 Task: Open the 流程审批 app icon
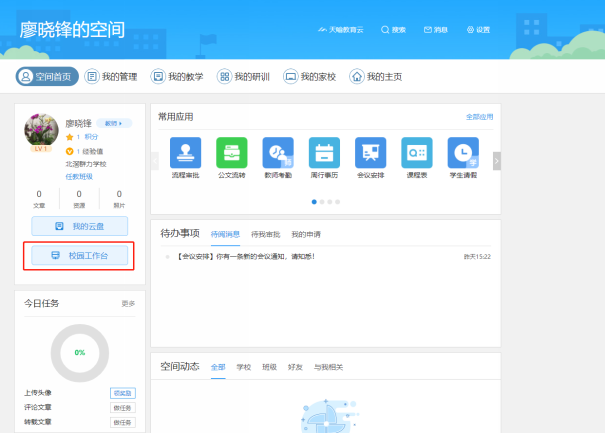click(x=186, y=153)
